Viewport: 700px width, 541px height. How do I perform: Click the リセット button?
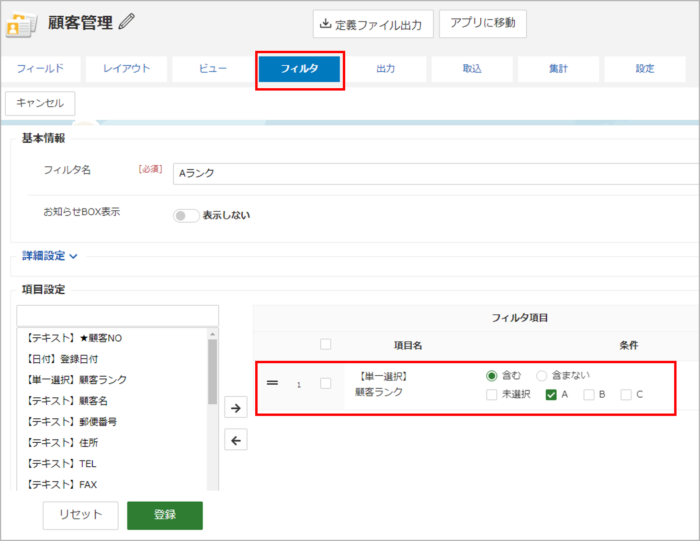click(81, 515)
